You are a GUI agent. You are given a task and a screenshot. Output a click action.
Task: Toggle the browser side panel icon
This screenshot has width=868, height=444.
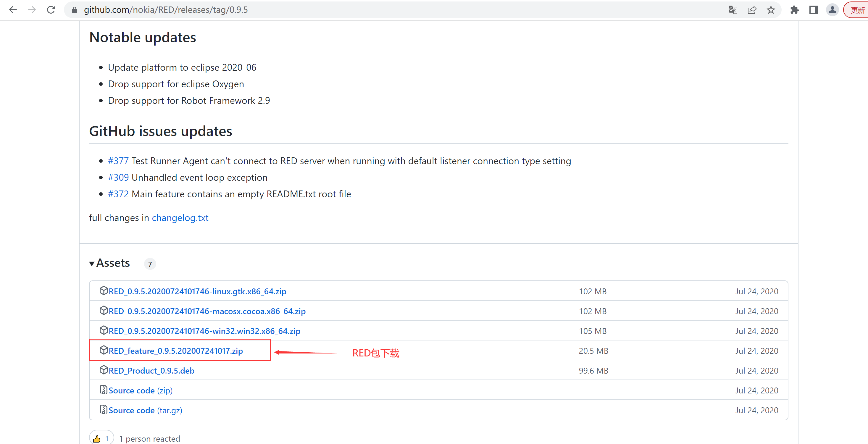click(813, 10)
